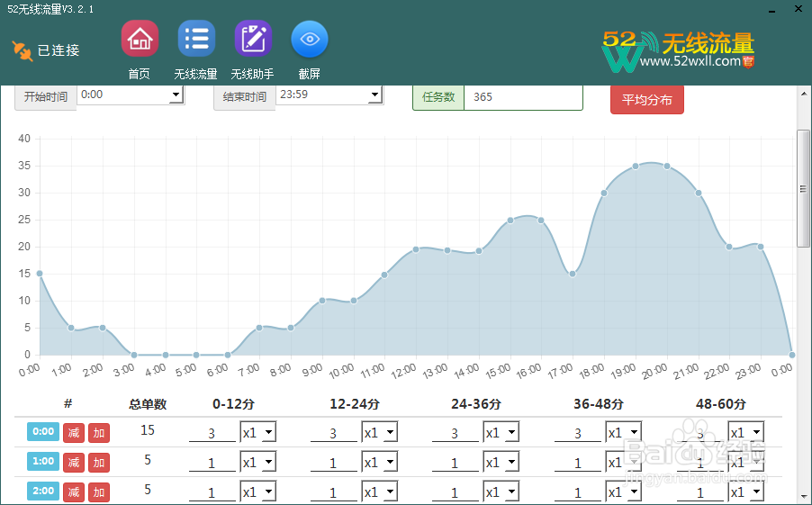Open 0-12分 multiplier dropdown in 2:00 row
Image resolution: width=812 pixels, height=505 pixels.
point(257,491)
